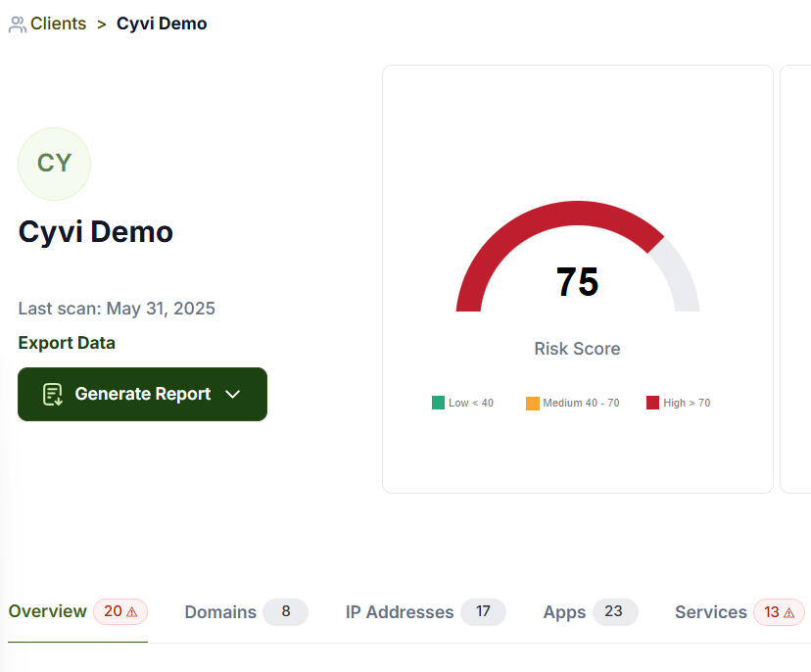Click the warning triangle icon in Overview badge
Screen dimensions: 811x672
[x=132, y=612]
